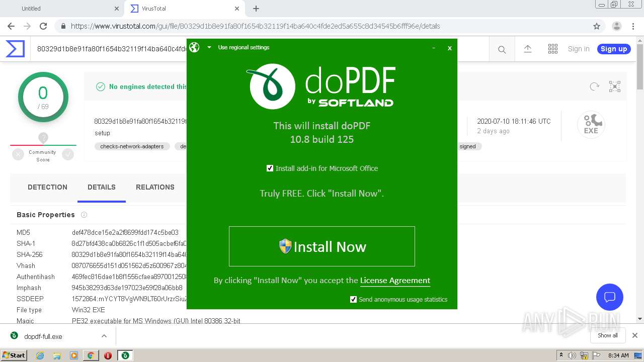Minimize the doPDF installer window
Viewport: 644px width, 362px height.
tap(434, 48)
